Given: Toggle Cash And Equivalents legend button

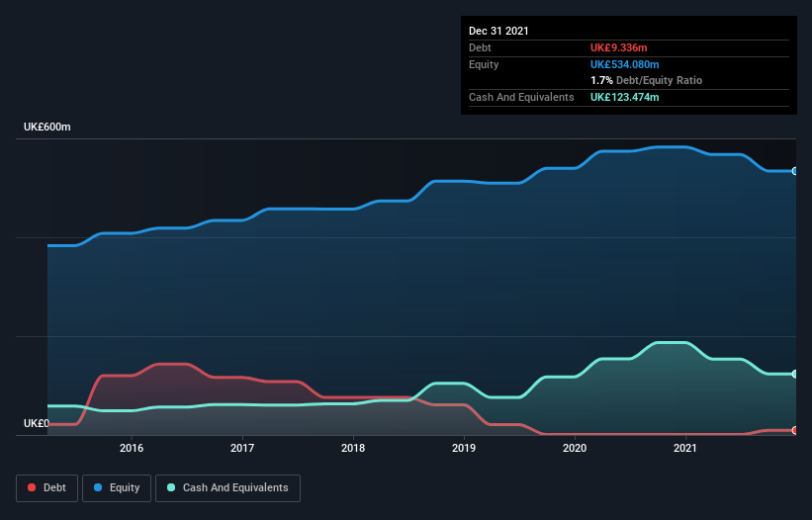Looking at the screenshot, I should (x=227, y=488).
